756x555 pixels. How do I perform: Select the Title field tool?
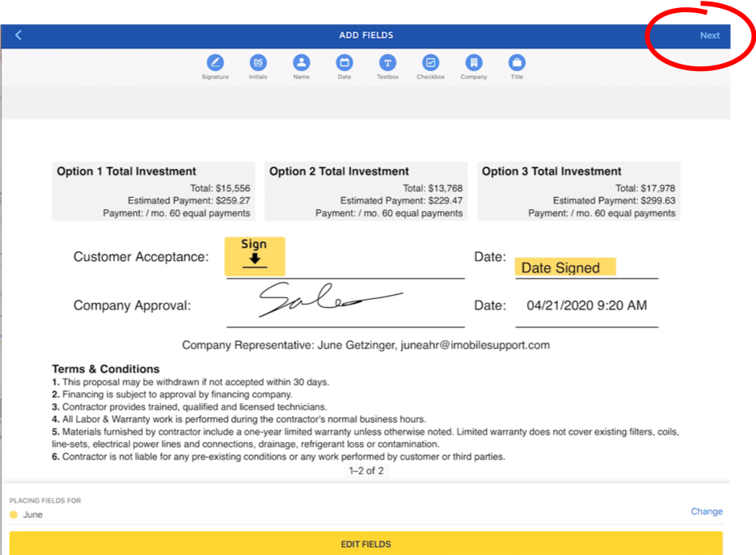pos(517,66)
